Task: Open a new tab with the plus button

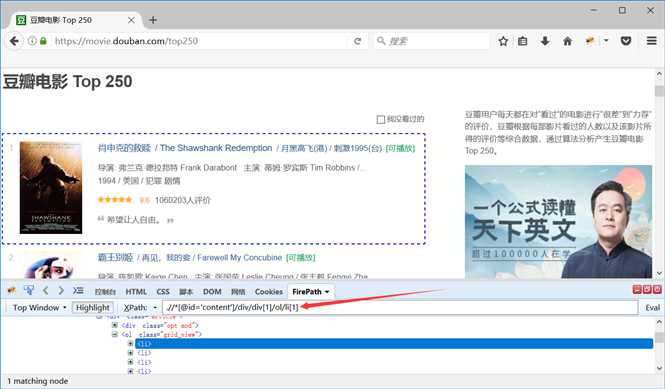Action: tap(153, 20)
